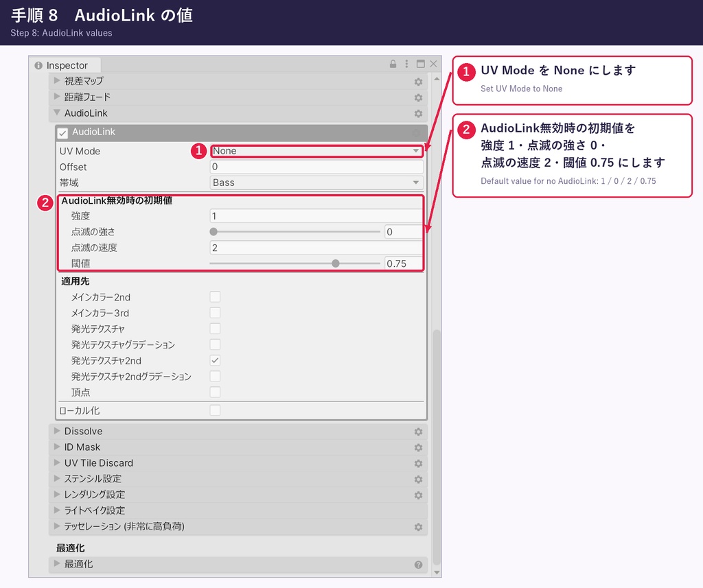Uncheck the 発光テクスチャ2nd checkbox
The height and width of the screenshot is (588, 703).
(x=215, y=360)
